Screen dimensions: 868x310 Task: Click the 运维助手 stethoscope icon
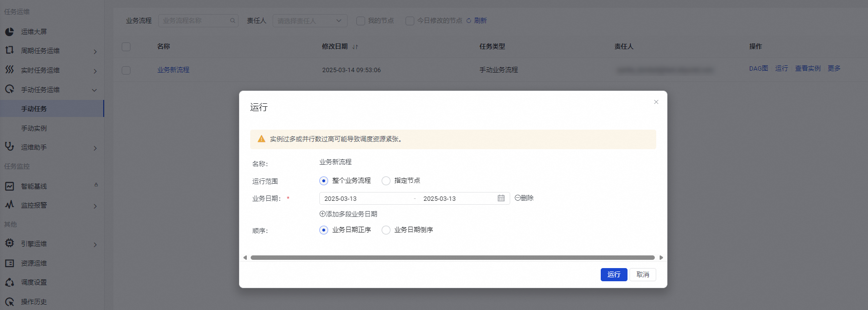tap(9, 146)
